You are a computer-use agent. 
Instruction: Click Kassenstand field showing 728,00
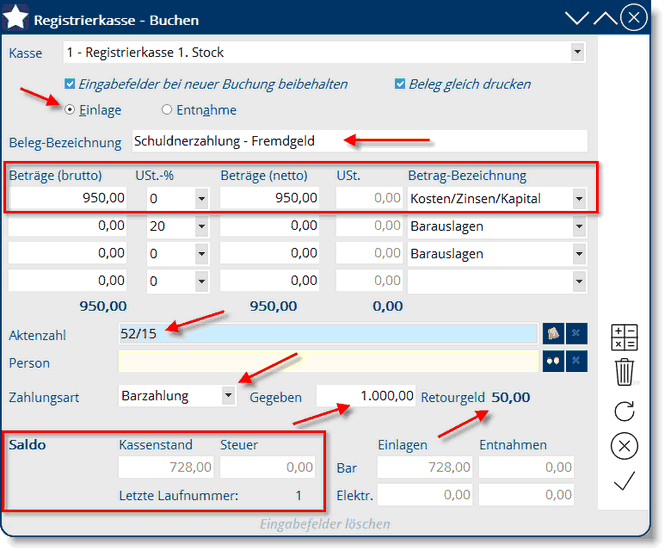tap(166, 467)
